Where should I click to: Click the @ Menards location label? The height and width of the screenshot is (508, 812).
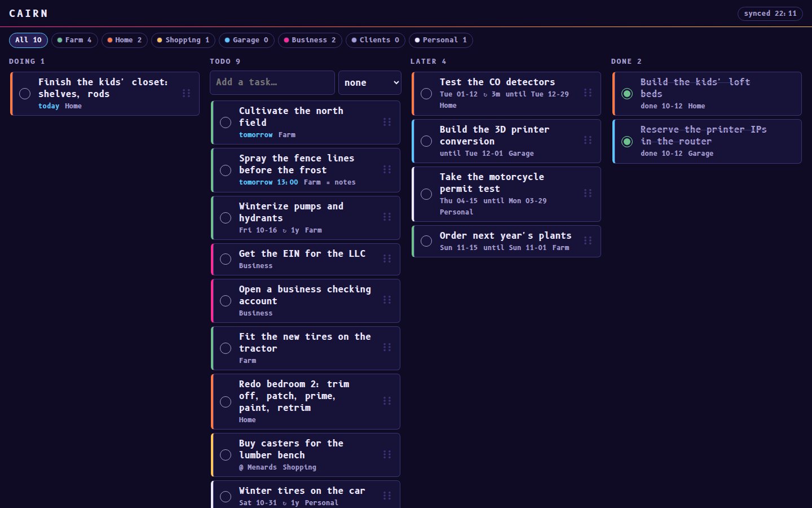click(258, 467)
